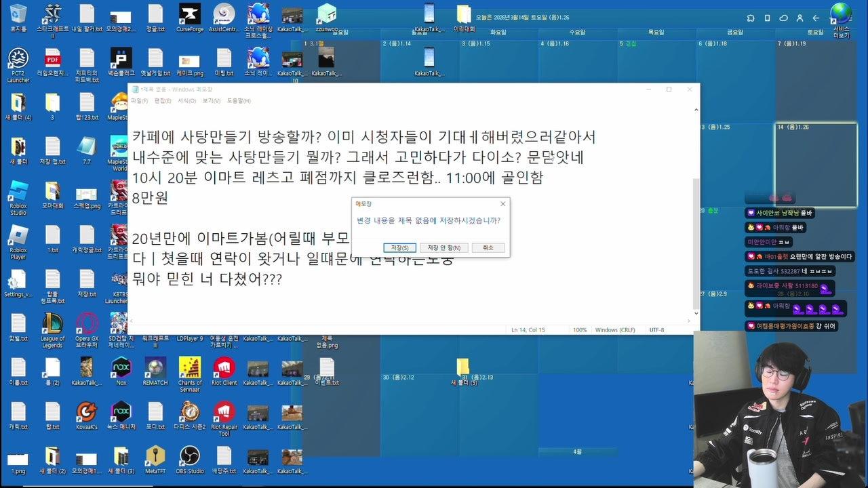
Task: Open the CurseForge launcher
Action: [191, 15]
